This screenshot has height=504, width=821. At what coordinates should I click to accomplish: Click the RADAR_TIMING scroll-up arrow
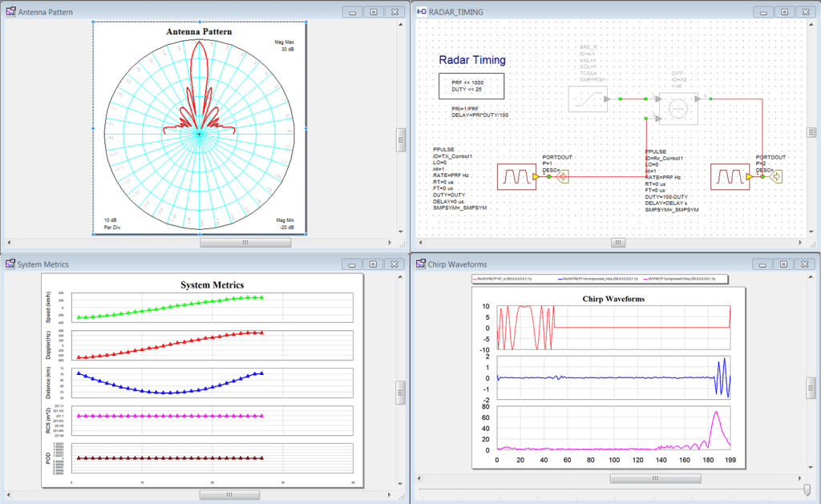pyautogui.click(x=811, y=25)
